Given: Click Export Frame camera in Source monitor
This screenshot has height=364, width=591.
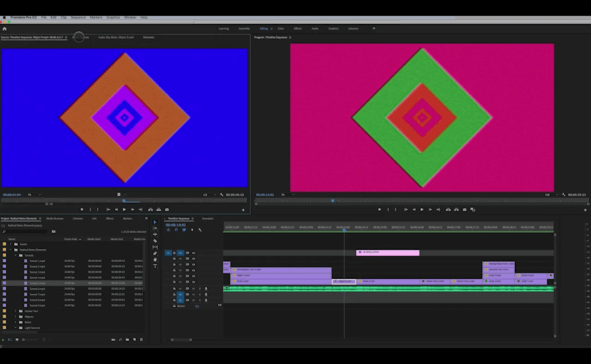Looking at the screenshot, I should pos(167,210).
